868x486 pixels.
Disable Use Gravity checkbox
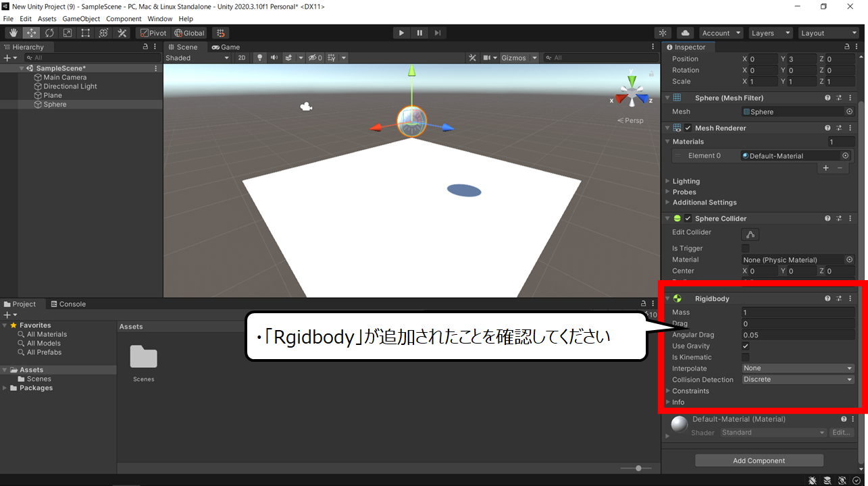pos(746,346)
